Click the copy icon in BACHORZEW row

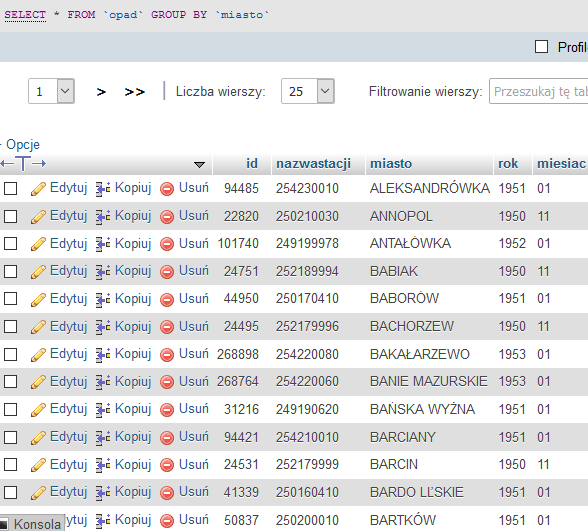point(103,327)
